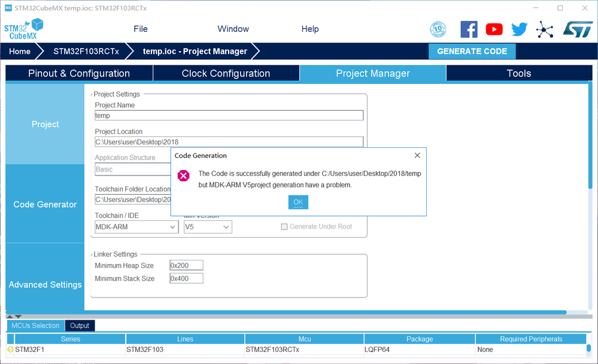Select the MCUs Selection tab
The height and width of the screenshot is (364, 598).
[x=35, y=326]
